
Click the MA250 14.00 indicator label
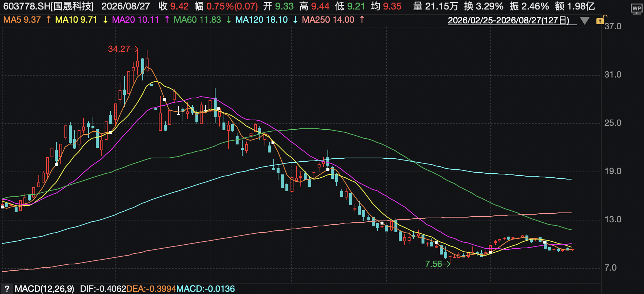tap(328, 20)
